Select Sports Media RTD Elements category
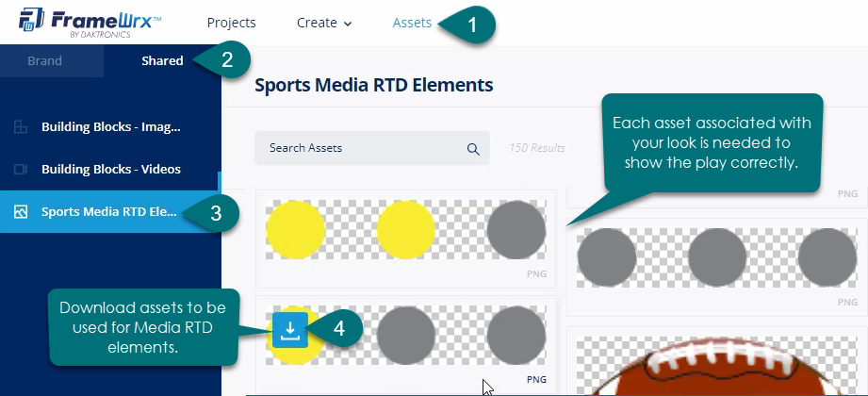 click(108, 212)
